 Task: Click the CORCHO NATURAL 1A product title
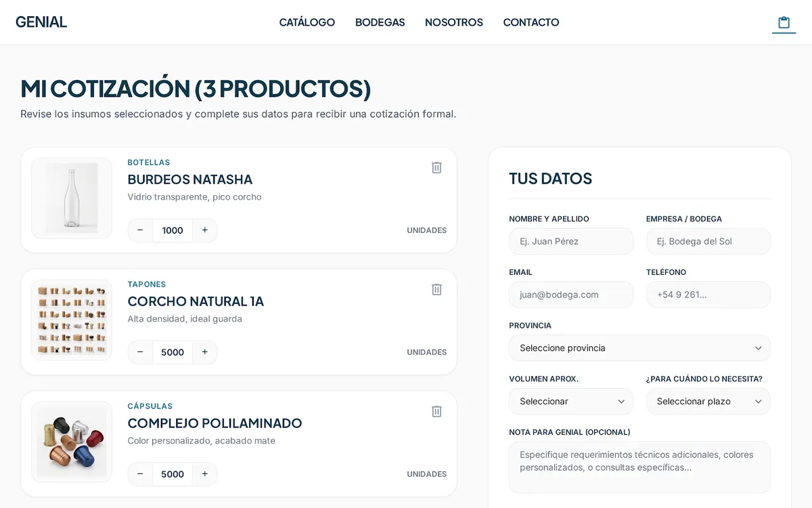(x=196, y=301)
